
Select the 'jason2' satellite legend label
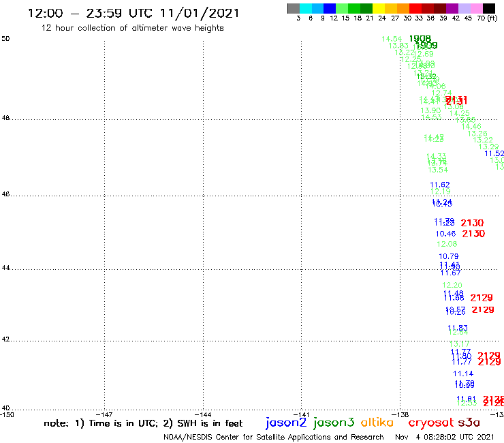(286, 423)
